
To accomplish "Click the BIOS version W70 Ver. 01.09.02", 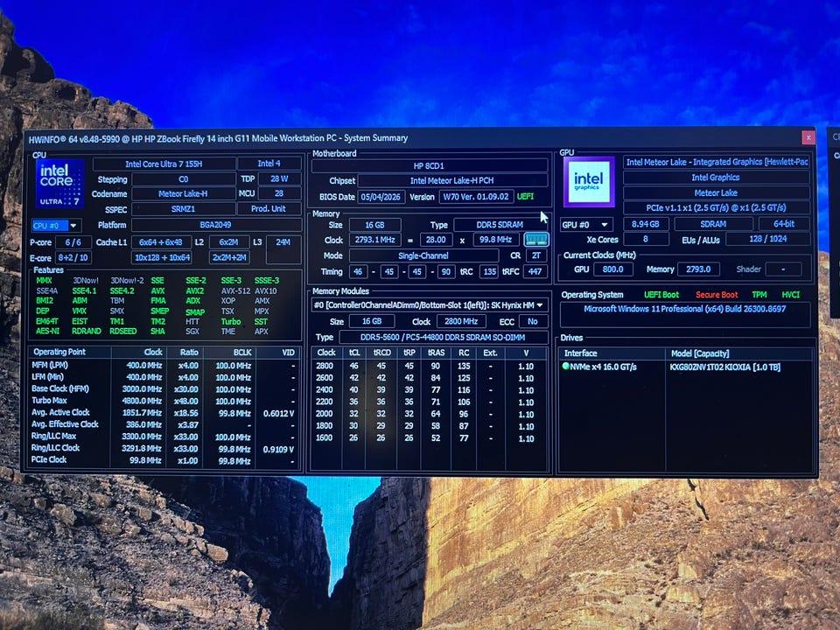I will coord(476,197).
